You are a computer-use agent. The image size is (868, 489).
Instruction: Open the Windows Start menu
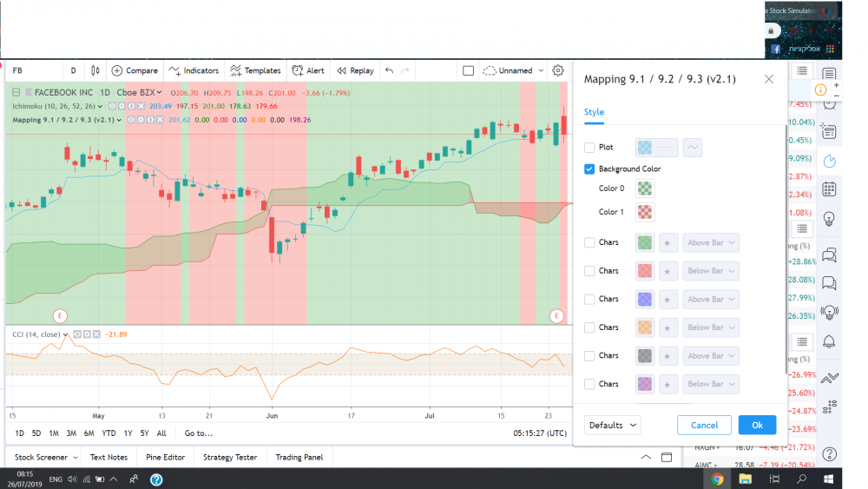(x=829, y=479)
